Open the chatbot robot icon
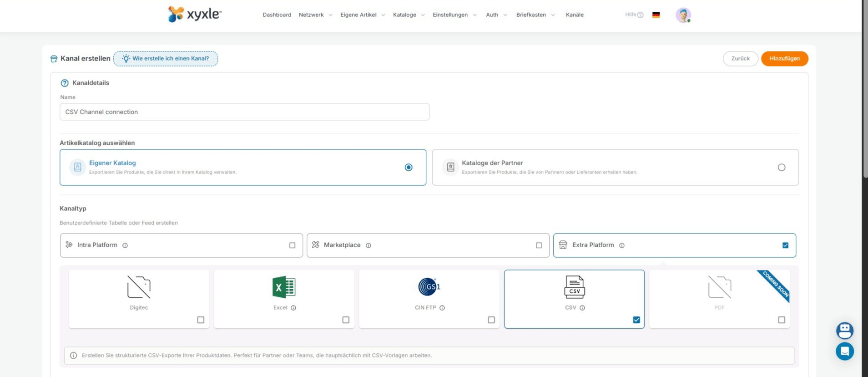Screen dimensions: 868x377 tap(844, 331)
